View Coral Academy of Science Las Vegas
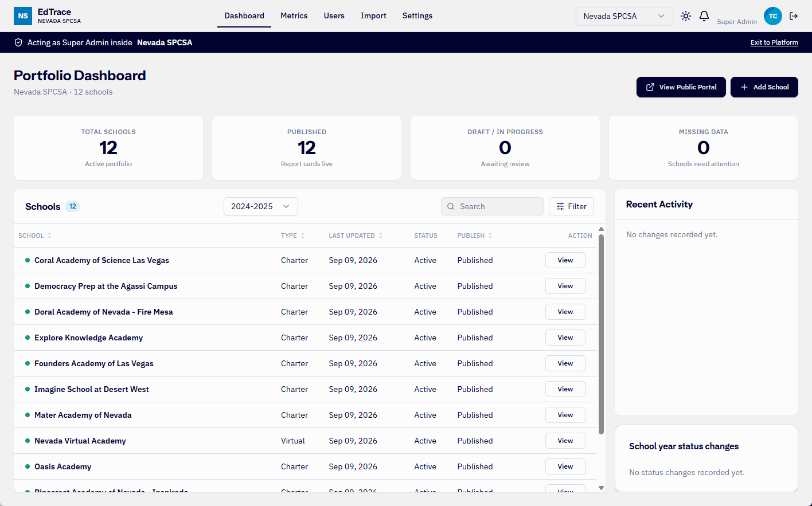 coord(565,260)
